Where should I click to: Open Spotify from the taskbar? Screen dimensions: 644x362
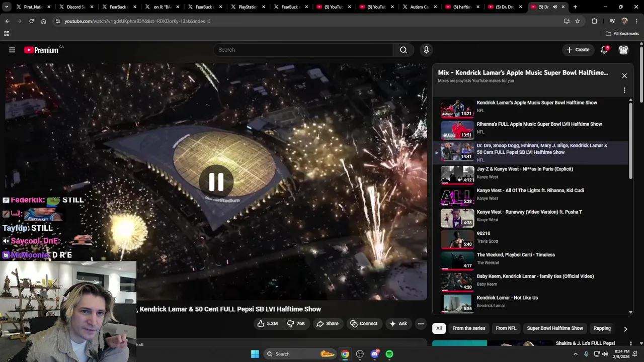389,354
